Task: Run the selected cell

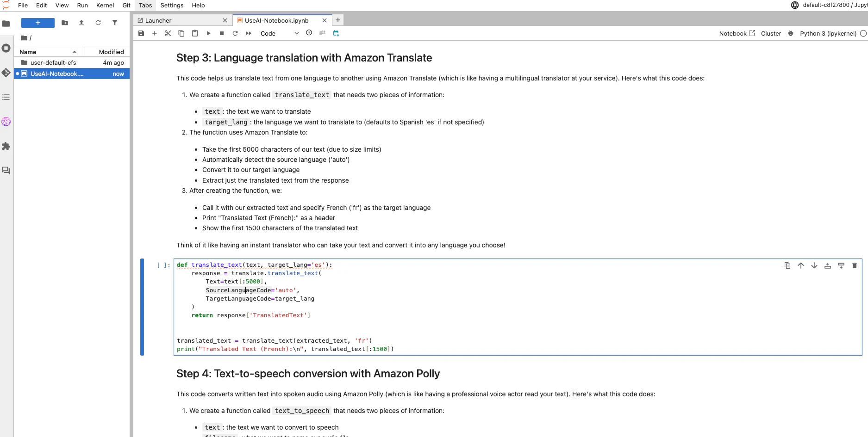Action: pyautogui.click(x=208, y=33)
